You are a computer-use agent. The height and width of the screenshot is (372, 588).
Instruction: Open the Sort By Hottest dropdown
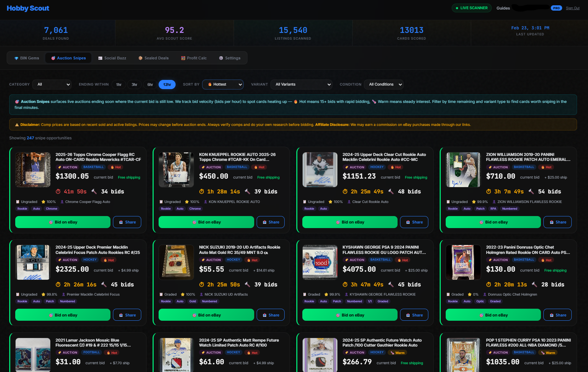(x=223, y=85)
